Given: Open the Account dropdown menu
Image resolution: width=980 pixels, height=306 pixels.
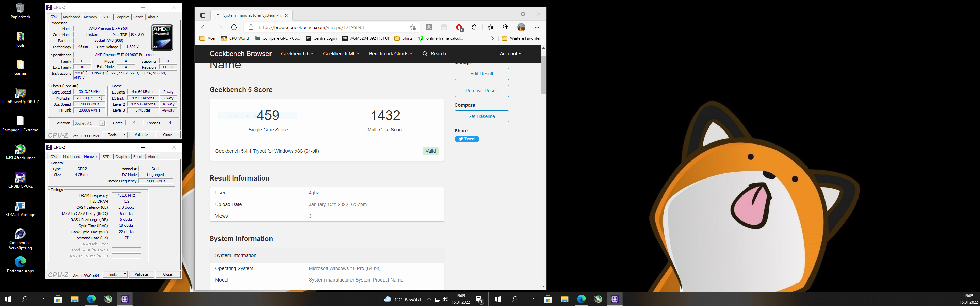Looking at the screenshot, I should coord(510,54).
